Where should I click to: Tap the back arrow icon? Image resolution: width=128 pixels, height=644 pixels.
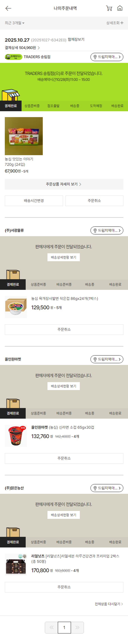point(8,8)
